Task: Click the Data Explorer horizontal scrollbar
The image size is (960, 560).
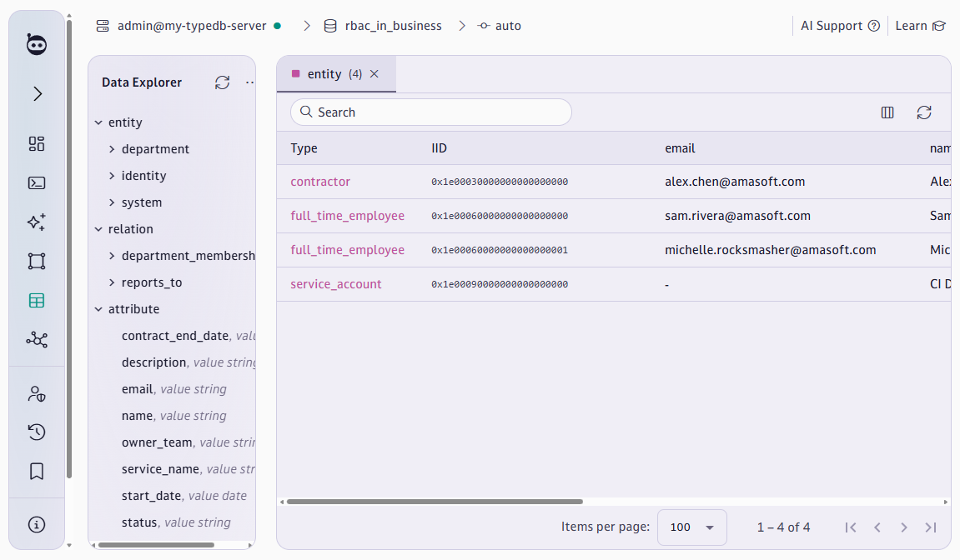Action: (156, 545)
